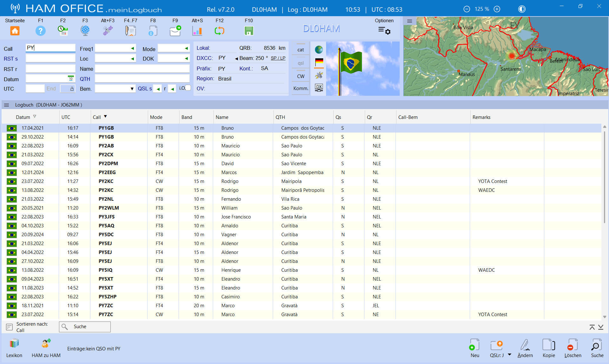Click the satellite icon beside CW button
This screenshot has height=364, width=609.
(x=319, y=75)
